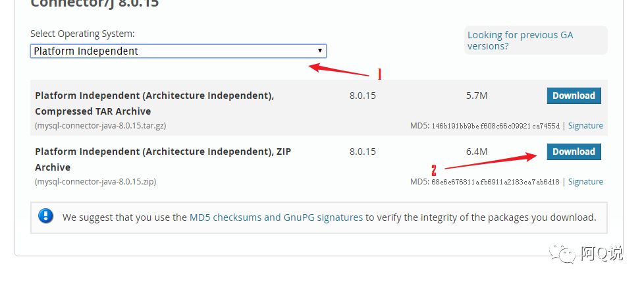The width and height of the screenshot is (644, 282).
Task: Click the MD5 hash of tar.gz file
Action: tap(495, 125)
